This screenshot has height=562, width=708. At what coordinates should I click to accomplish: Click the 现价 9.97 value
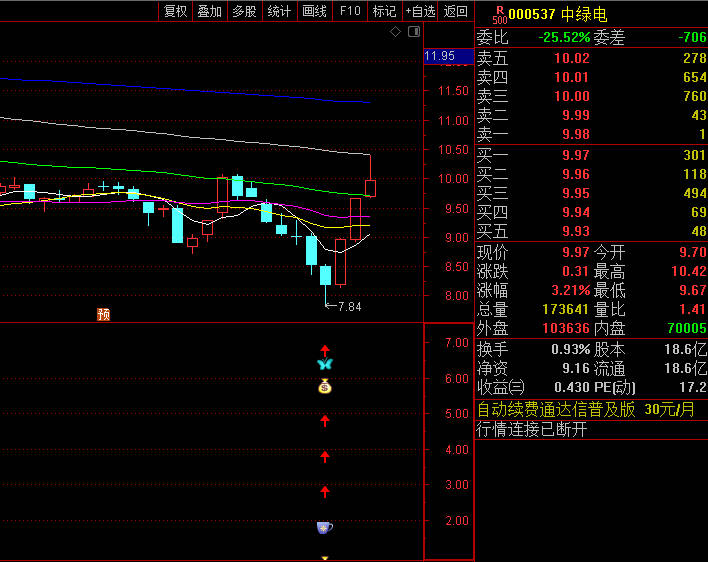coord(576,252)
